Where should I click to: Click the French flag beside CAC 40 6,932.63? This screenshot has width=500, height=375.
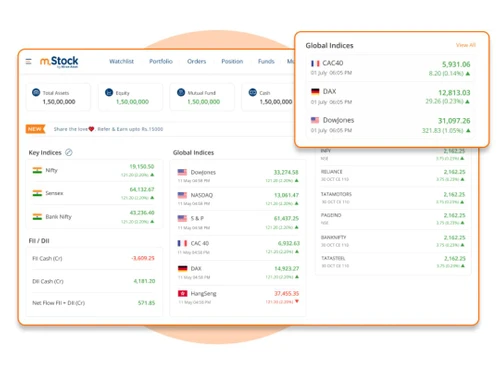[x=182, y=243]
